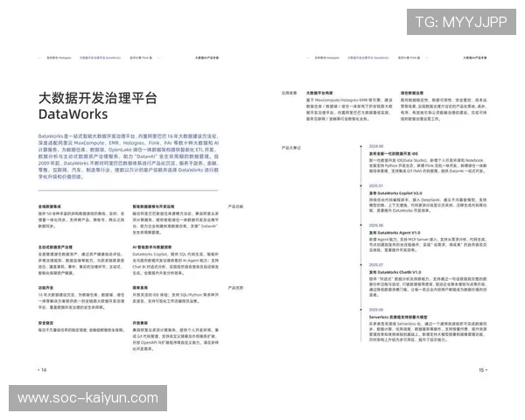
Task: Open the Hologres link in the left page header
Action: click(59, 58)
